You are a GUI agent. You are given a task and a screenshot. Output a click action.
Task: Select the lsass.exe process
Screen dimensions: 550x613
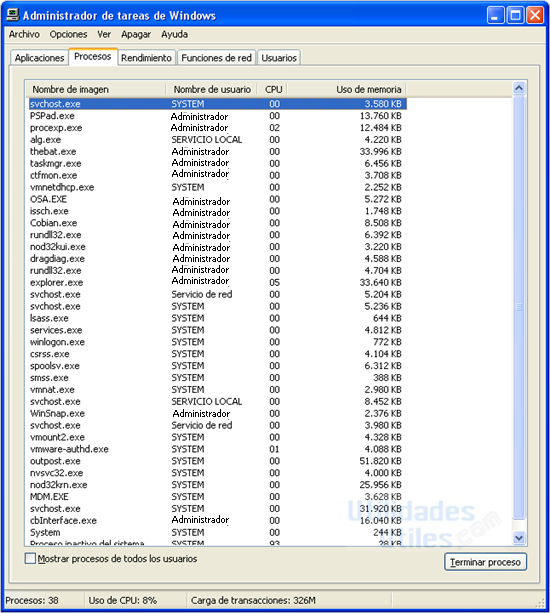217,318
